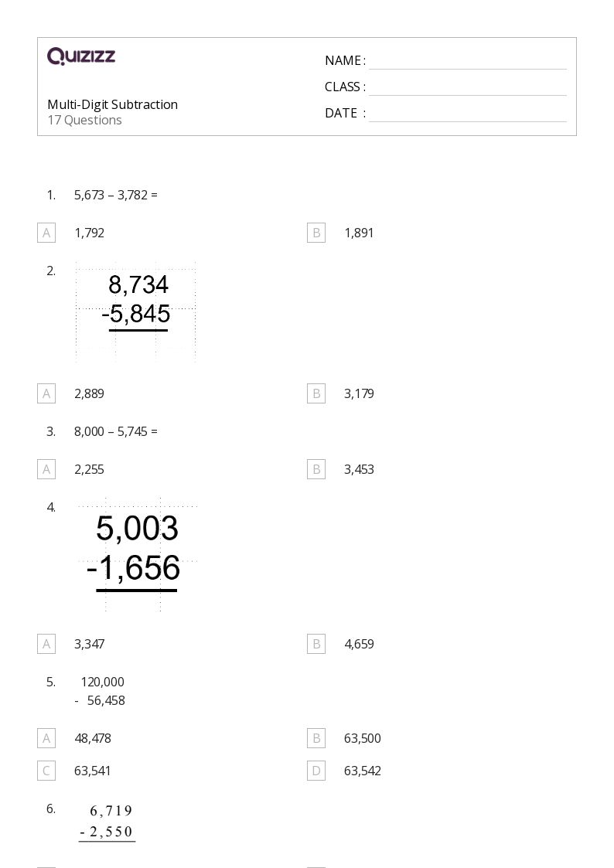
Task: Check option B with answer 3,179
Action: [316, 393]
